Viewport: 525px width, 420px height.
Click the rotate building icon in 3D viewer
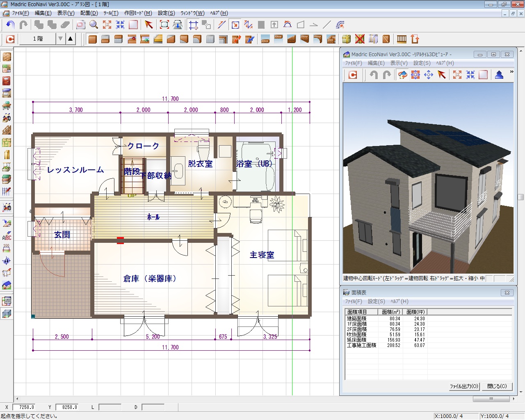tap(402, 75)
